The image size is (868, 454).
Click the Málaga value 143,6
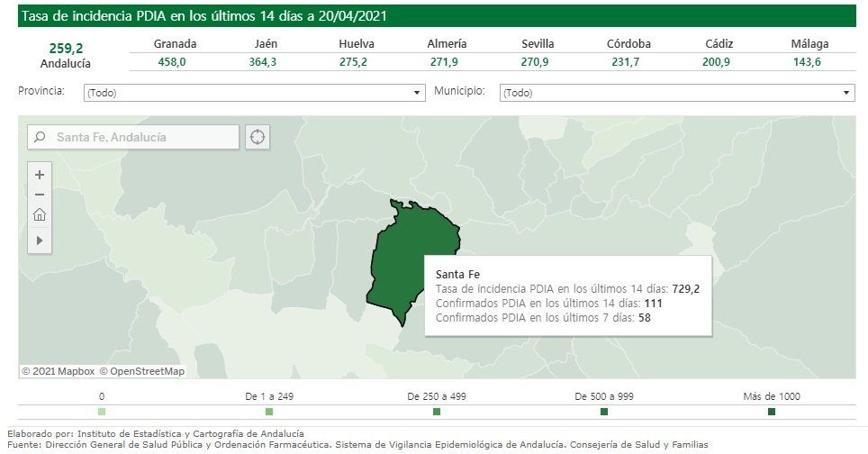(807, 62)
